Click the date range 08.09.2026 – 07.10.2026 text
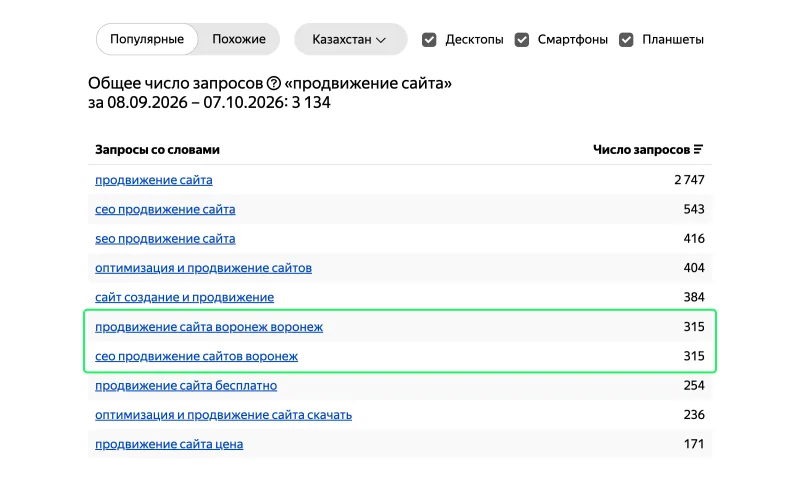This screenshot has height=477, width=800. [x=196, y=103]
